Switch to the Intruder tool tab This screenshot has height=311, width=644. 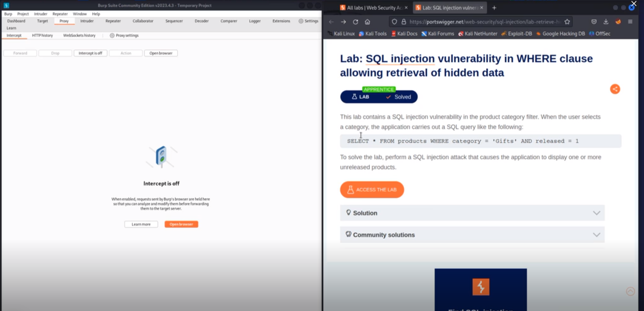pyautogui.click(x=87, y=21)
